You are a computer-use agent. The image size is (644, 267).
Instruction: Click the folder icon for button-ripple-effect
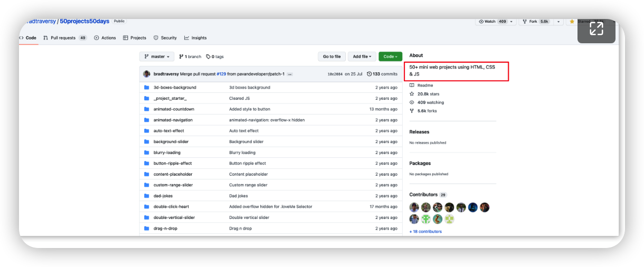(x=147, y=163)
